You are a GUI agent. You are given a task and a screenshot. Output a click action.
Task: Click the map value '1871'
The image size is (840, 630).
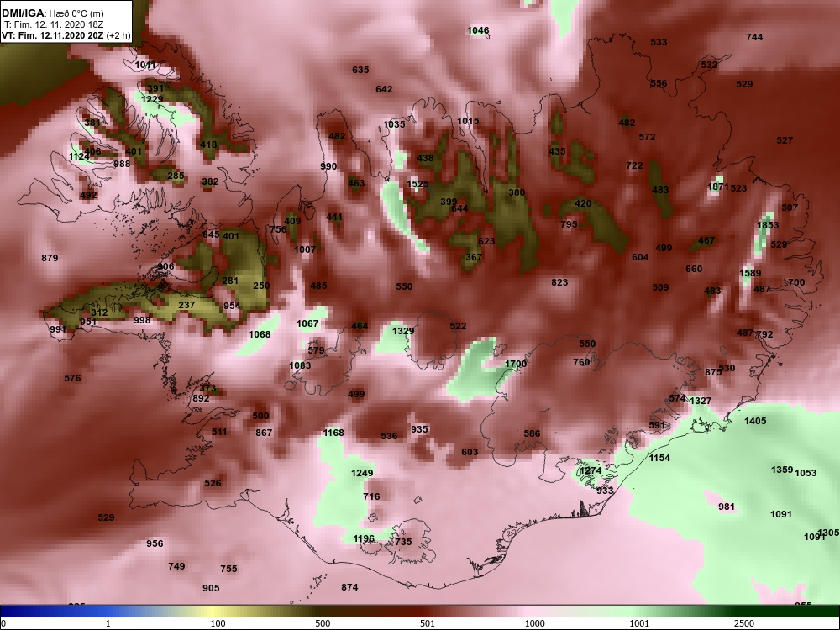718,186
